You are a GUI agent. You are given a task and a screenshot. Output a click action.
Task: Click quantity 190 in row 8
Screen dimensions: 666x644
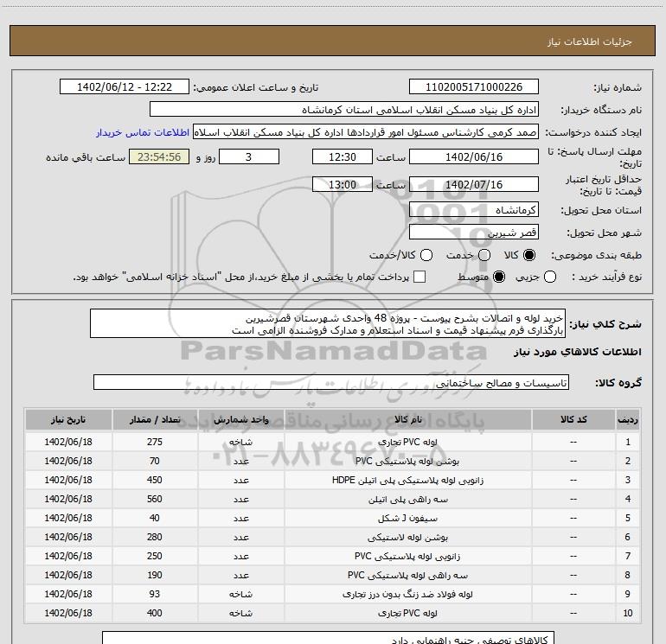click(x=155, y=575)
